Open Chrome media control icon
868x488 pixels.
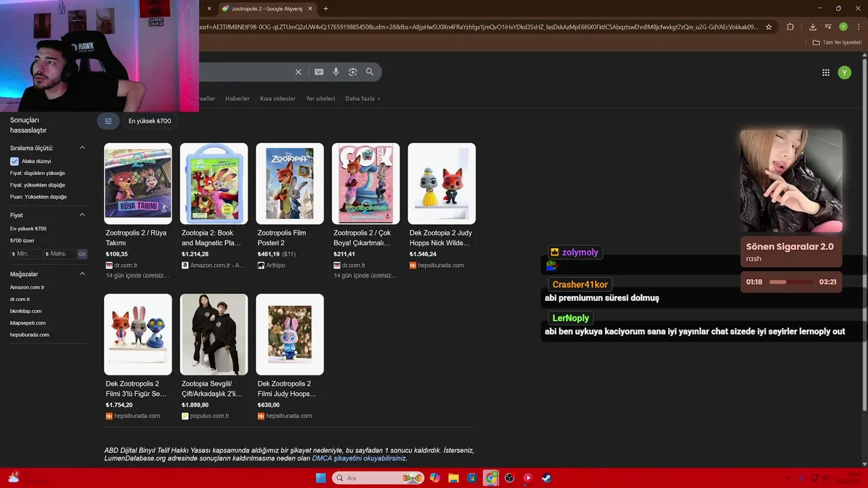click(828, 27)
